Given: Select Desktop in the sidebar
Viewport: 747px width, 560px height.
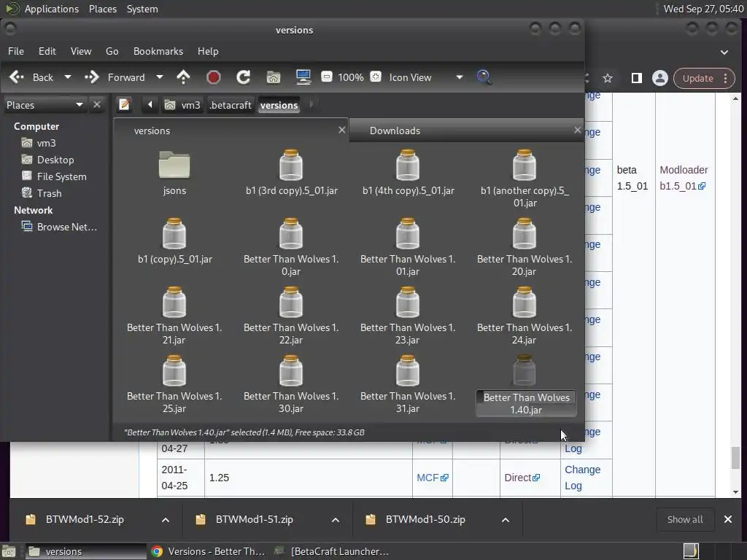Looking at the screenshot, I should tap(55, 160).
